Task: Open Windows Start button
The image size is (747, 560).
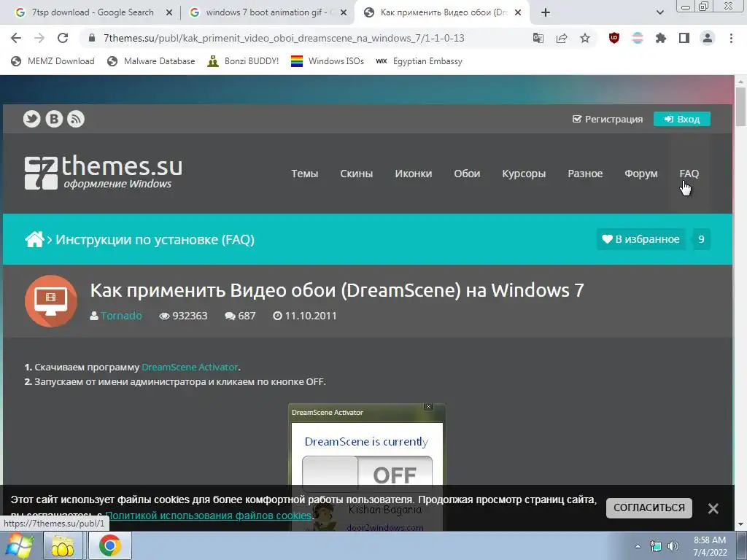Action: (x=19, y=545)
